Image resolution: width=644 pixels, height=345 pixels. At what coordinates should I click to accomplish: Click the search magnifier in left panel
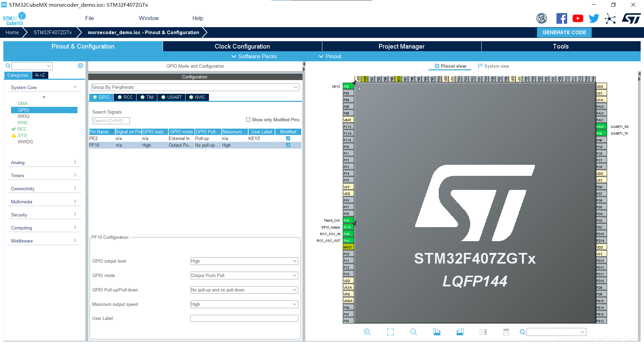point(8,66)
